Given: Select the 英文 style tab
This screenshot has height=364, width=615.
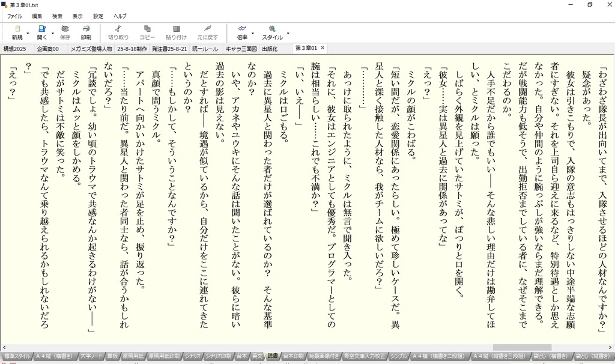Looking at the screenshot, I should pos(257,356).
